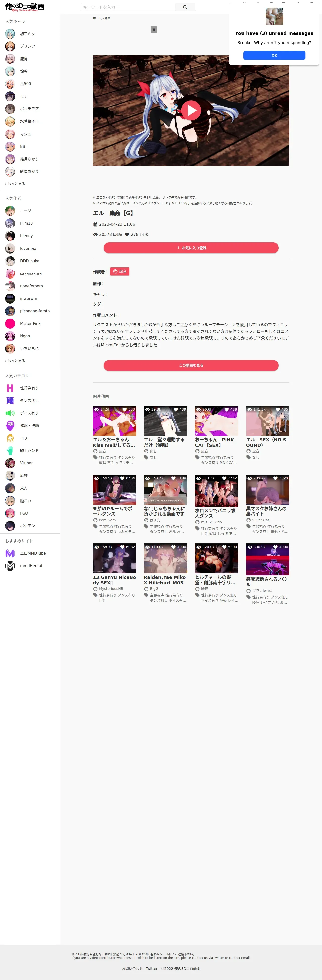Click the kem_kem author name
322x980 pixels.
coord(107,520)
